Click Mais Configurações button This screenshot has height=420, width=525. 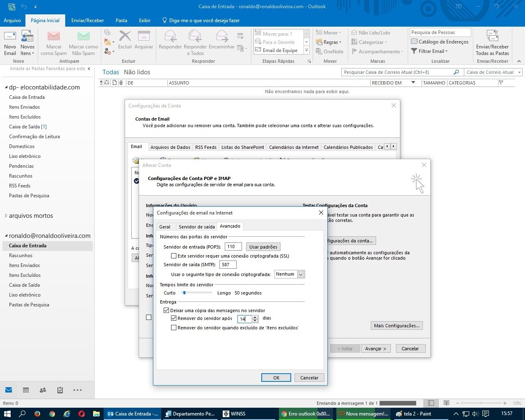point(397,326)
